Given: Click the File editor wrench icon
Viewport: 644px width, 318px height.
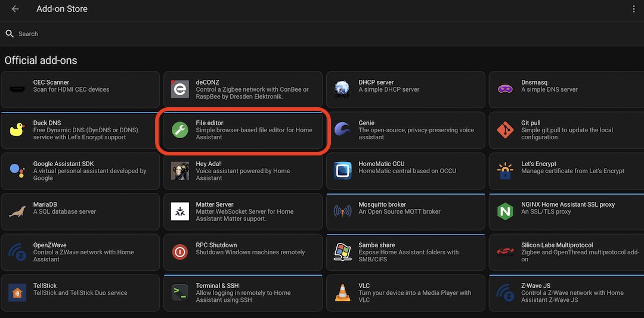Looking at the screenshot, I should (180, 130).
